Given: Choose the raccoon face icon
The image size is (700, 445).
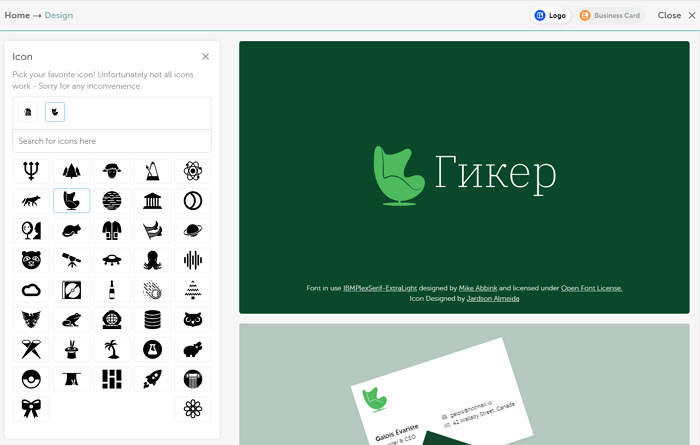Looking at the screenshot, I should 31,260.
